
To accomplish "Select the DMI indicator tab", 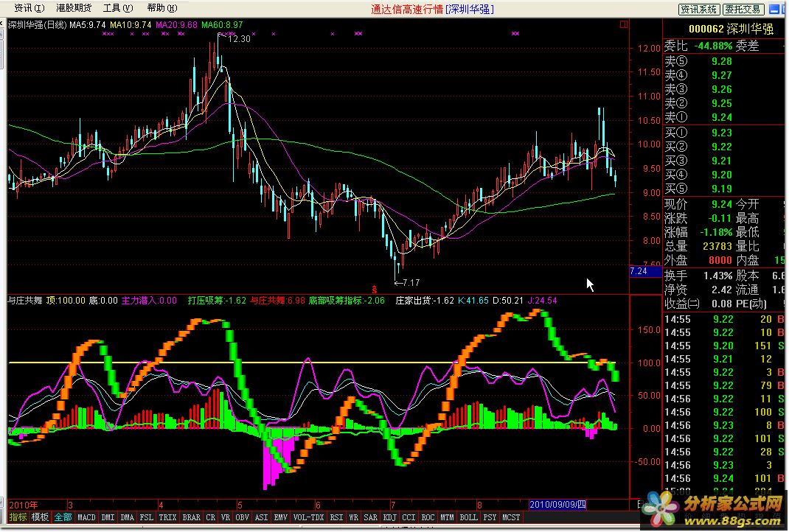I will 108,517.
